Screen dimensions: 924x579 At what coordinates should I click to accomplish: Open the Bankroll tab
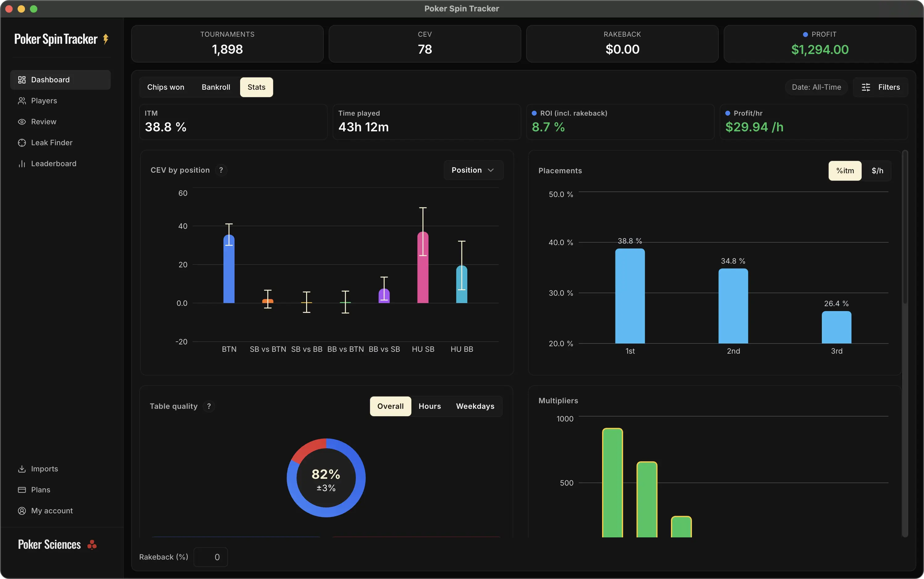[x=216, y=87]
